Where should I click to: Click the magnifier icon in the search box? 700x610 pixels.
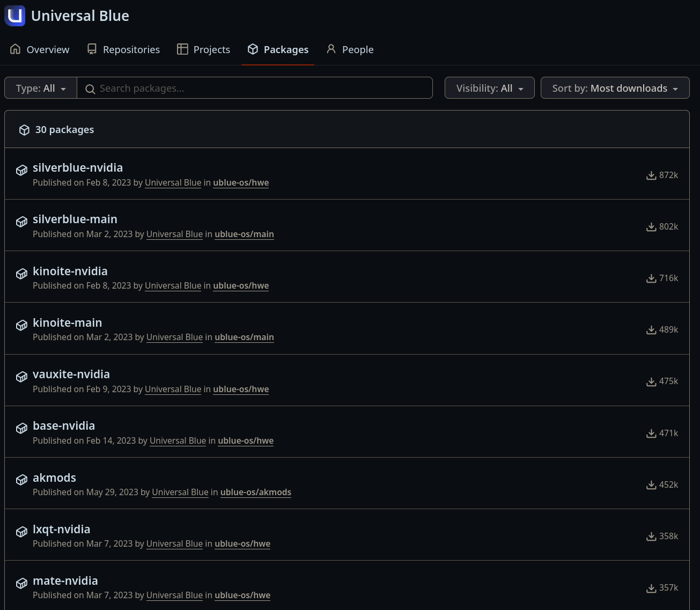(x=90, y=89)
